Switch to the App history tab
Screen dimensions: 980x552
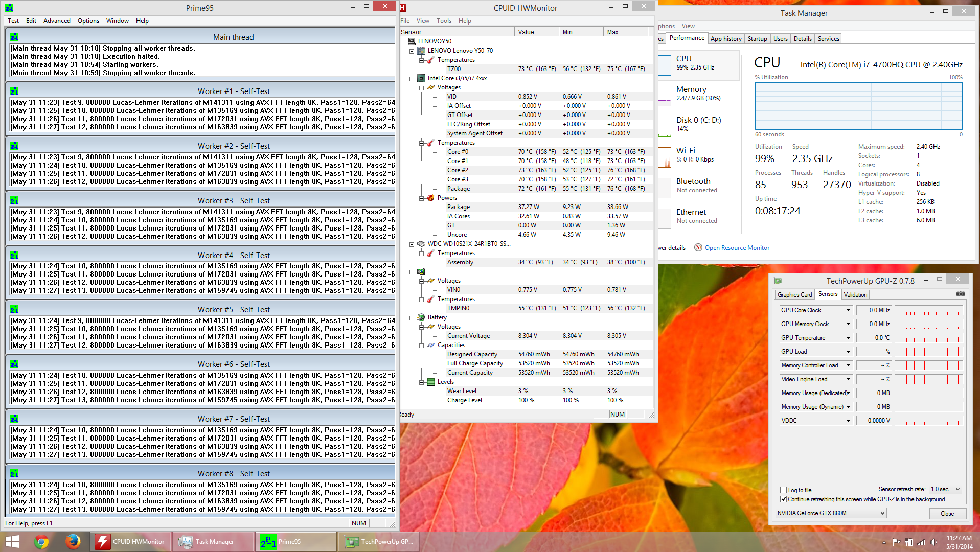(725, 39)
